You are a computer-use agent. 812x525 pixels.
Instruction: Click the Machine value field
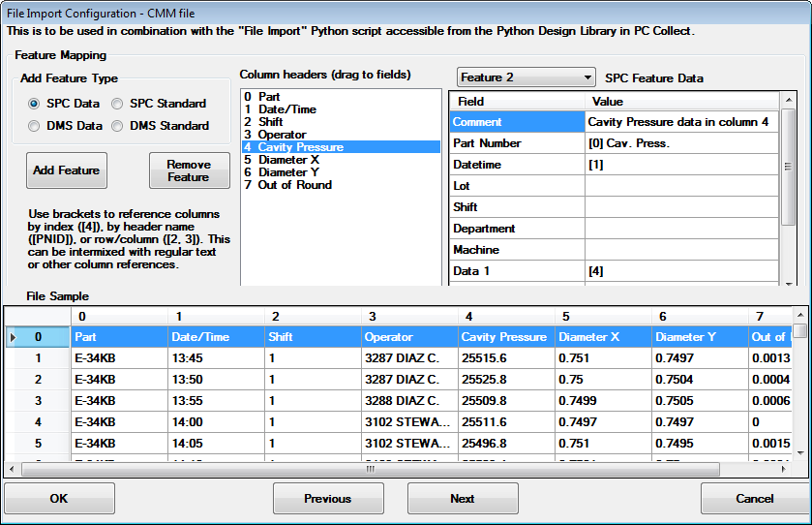tap(680, 250)
